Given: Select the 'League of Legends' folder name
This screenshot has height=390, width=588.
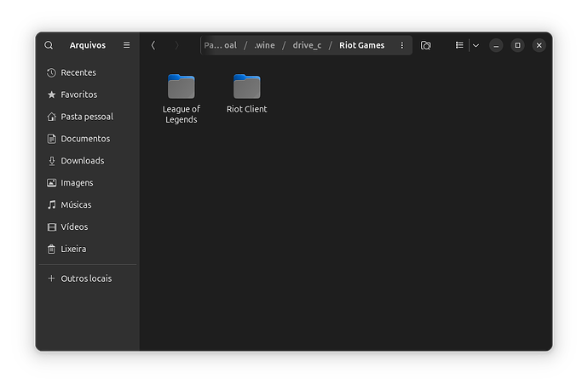Looking at the screenshot, I should [x=182, y=114].
